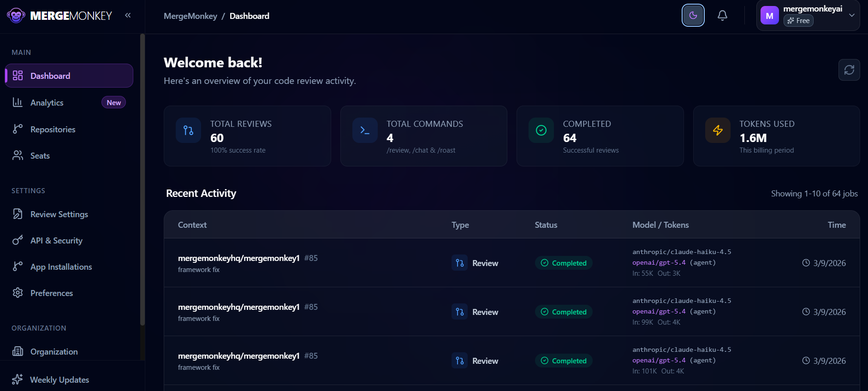Open Weekly Updates

point(69,379)
